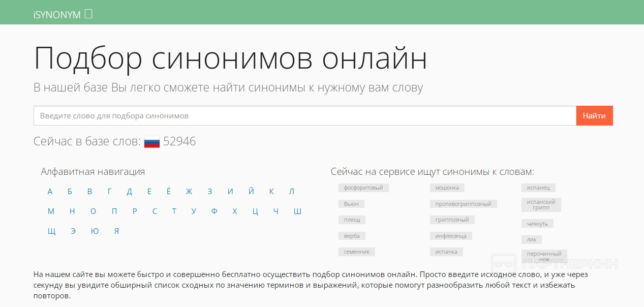Select the семенник word tag
The height and width of the screenshot is (307, 644).
[357, 252]
